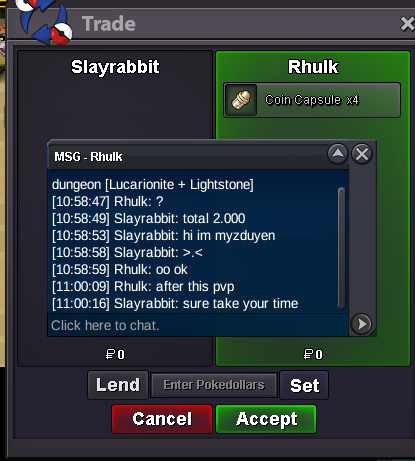This screenshot has height=461, width=415.
Task: Cancel the trade
Action: (x=162, y=419)
